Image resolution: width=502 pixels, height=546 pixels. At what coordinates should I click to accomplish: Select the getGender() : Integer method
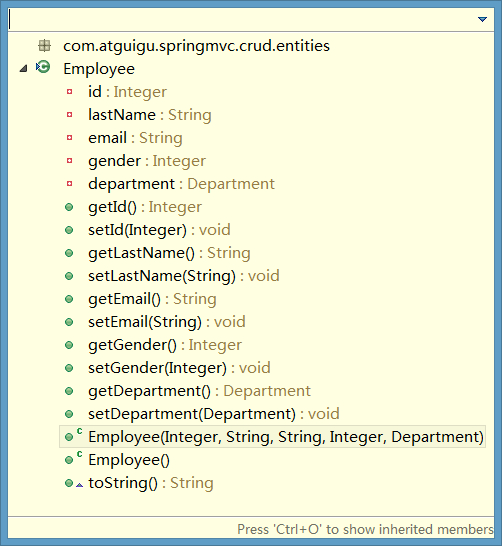click(x=165, y=345)
